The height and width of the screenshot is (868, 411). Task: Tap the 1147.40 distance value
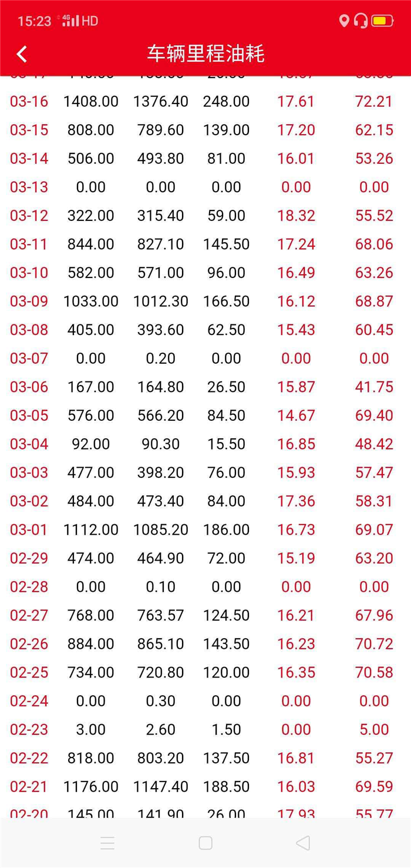161,786
